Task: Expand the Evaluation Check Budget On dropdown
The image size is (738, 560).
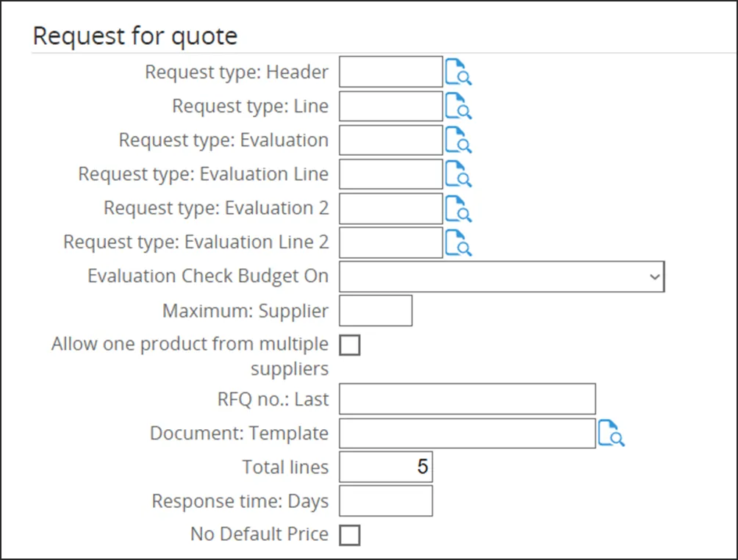Action: [x=501, y=276]
